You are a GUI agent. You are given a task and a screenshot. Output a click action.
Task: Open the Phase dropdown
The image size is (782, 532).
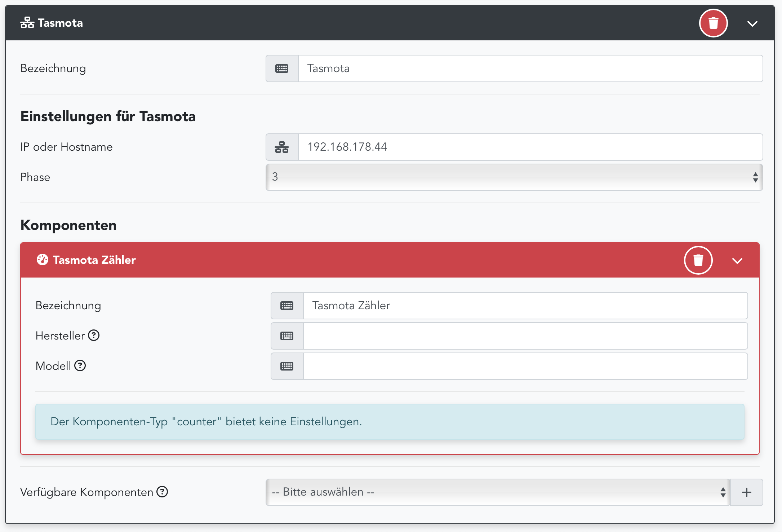point(514,177)
